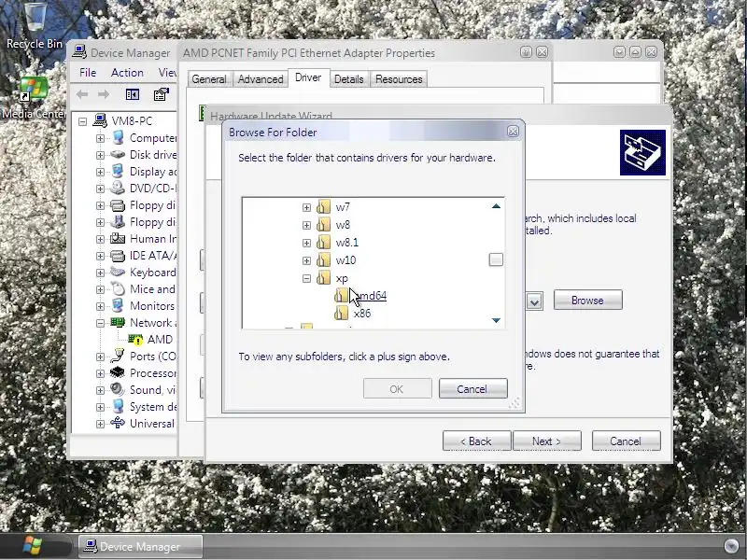Switch to the Advanced tab
Screen dimensions: 747x560
(261, 79)
